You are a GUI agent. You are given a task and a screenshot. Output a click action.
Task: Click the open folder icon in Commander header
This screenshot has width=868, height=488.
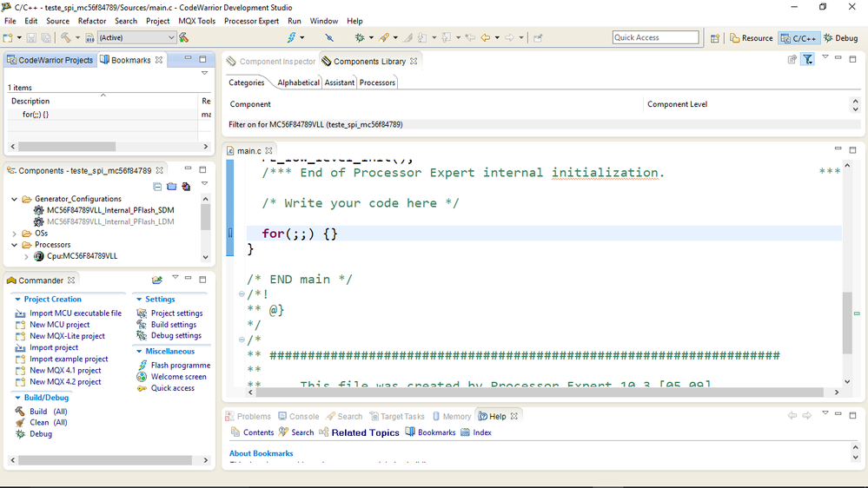coord(157,280)
